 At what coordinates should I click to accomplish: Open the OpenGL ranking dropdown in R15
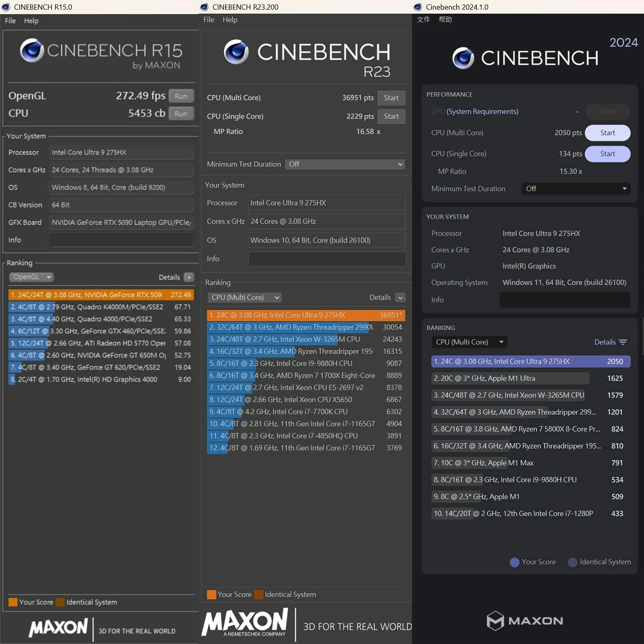coord(31,277)
